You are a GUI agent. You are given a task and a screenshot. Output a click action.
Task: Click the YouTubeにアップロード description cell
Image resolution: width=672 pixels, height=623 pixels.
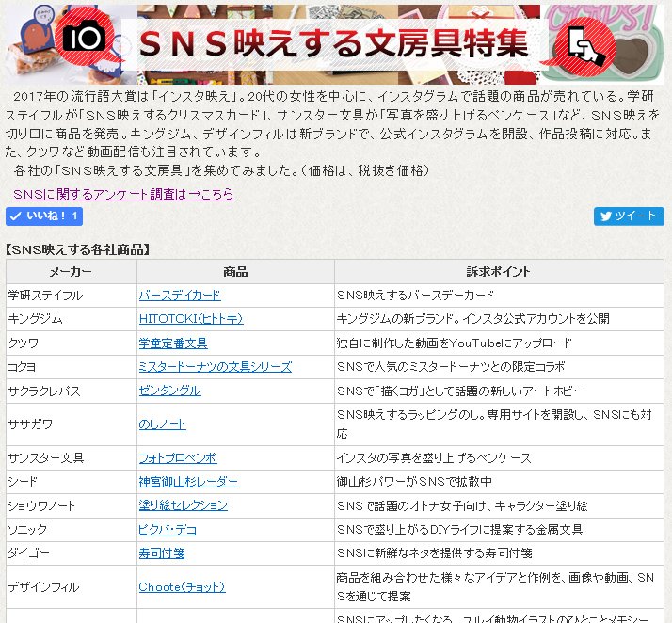point(499,343)
